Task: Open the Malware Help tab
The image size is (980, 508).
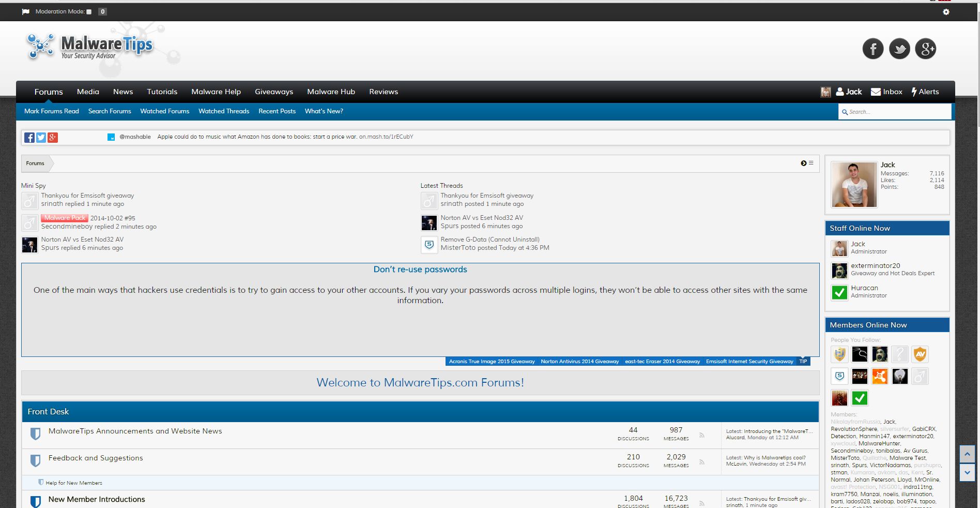Action: [x=216, y=92]
